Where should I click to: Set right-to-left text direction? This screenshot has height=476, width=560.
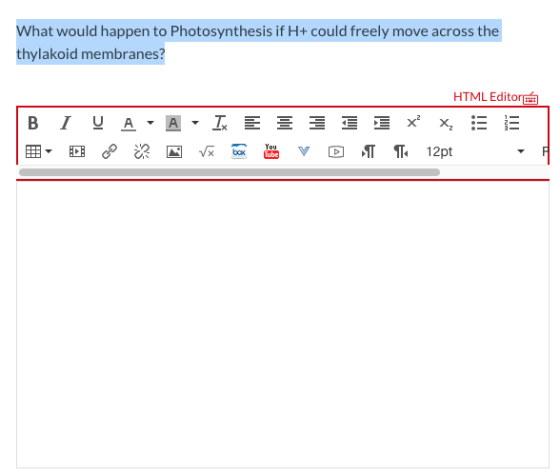click(401, 152)
